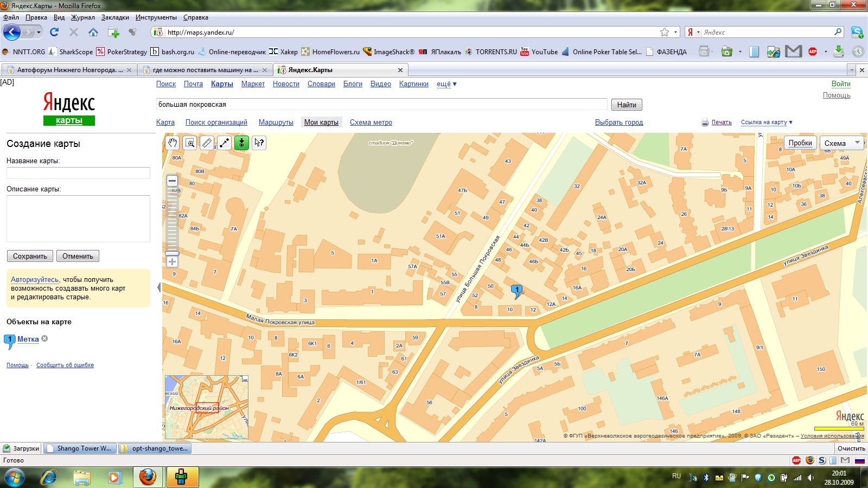Click the map zoom out minus button
This screenshot has width=868, height=488.
tap(172, 181)
